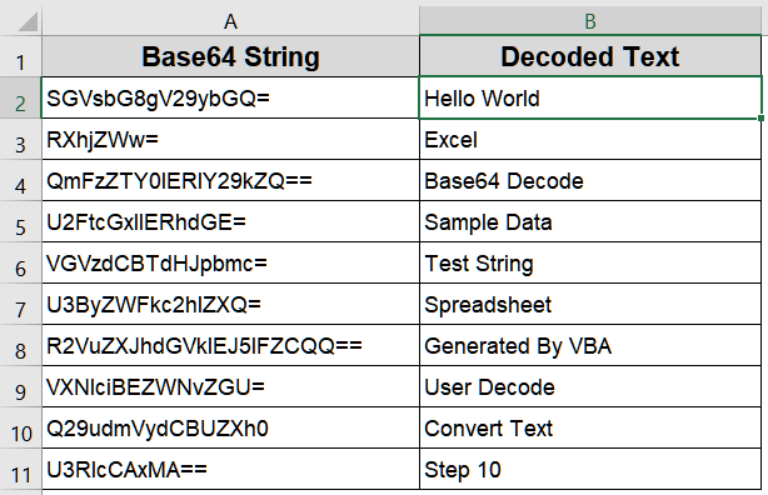Select the 'Test String' cell

tap(590, 264)
